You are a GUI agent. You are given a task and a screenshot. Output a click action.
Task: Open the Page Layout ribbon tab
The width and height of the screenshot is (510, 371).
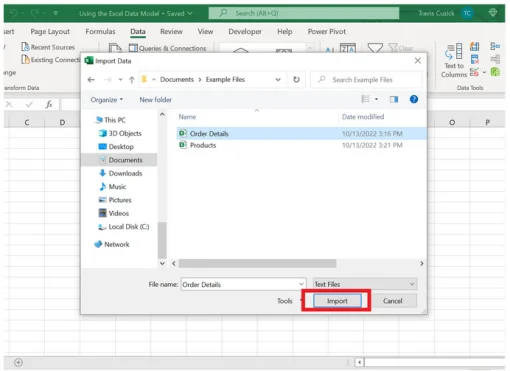coord(50,32)
